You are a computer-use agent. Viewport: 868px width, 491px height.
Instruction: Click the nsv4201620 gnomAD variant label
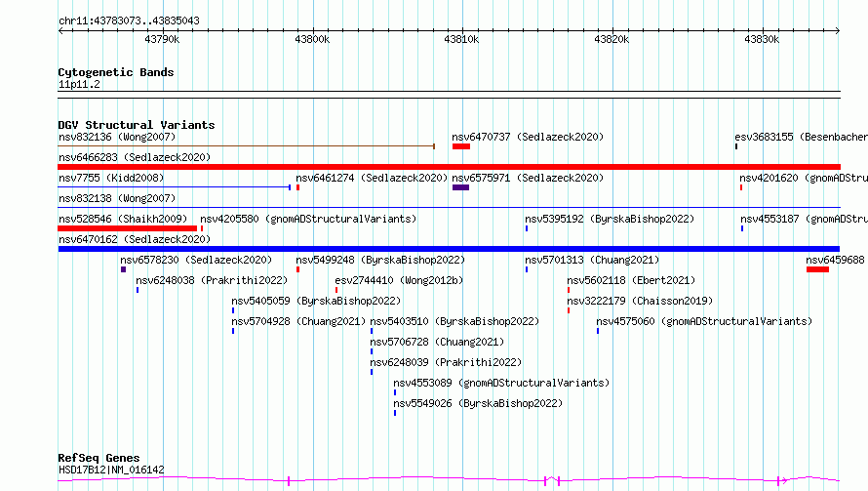click(x=804, y=178)
